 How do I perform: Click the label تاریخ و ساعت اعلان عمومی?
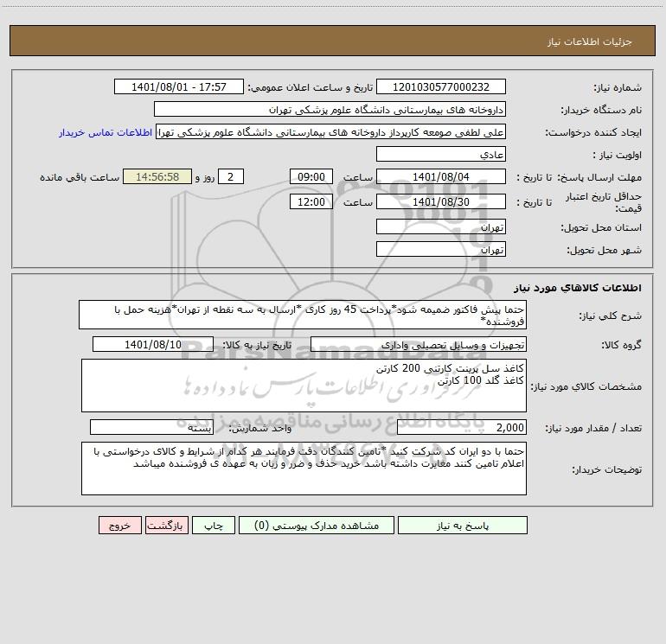310,88
